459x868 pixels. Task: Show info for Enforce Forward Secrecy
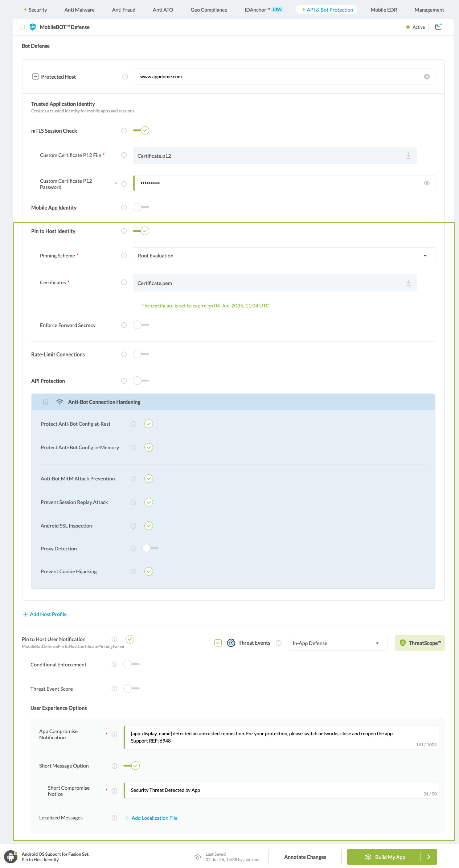124,325
